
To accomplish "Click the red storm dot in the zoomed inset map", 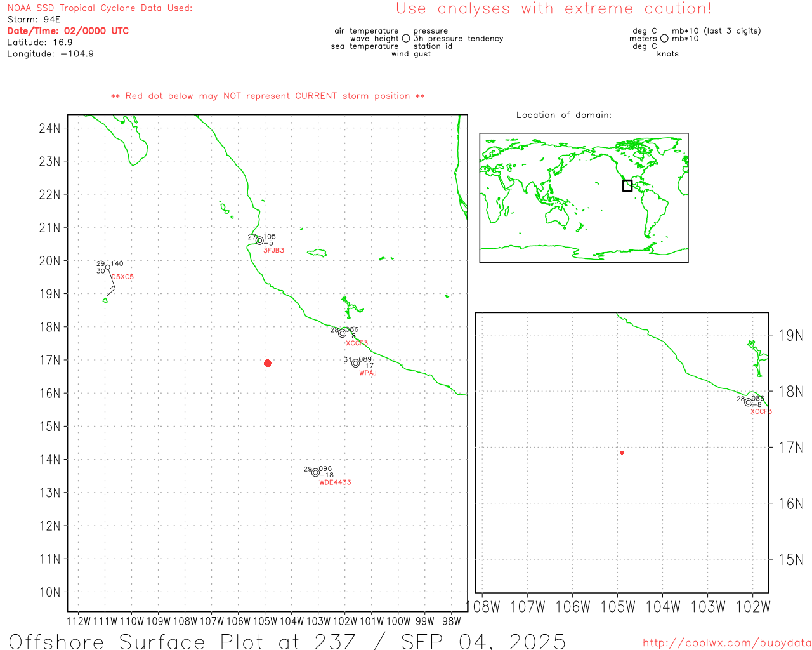I will [x=622, y=453].
